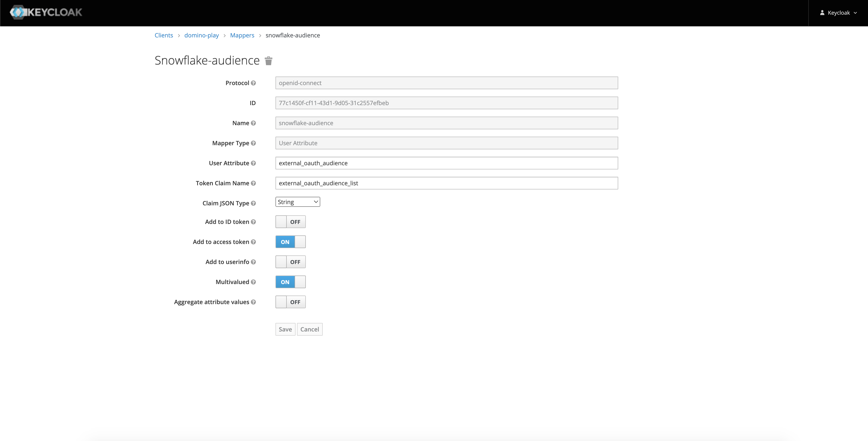The image size is (868, 441).
Task: Navigate to Clients breadcrumb link
Action: click(163, 35)
